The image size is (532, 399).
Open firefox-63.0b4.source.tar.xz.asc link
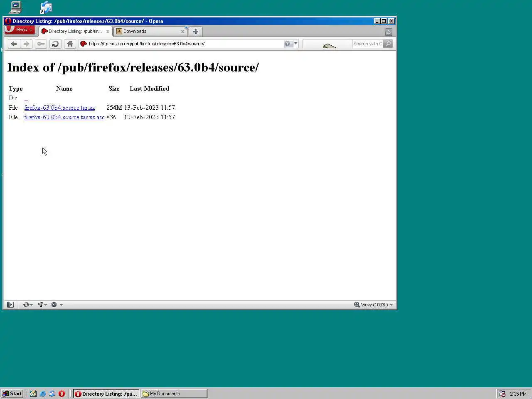tap(64, 117)
